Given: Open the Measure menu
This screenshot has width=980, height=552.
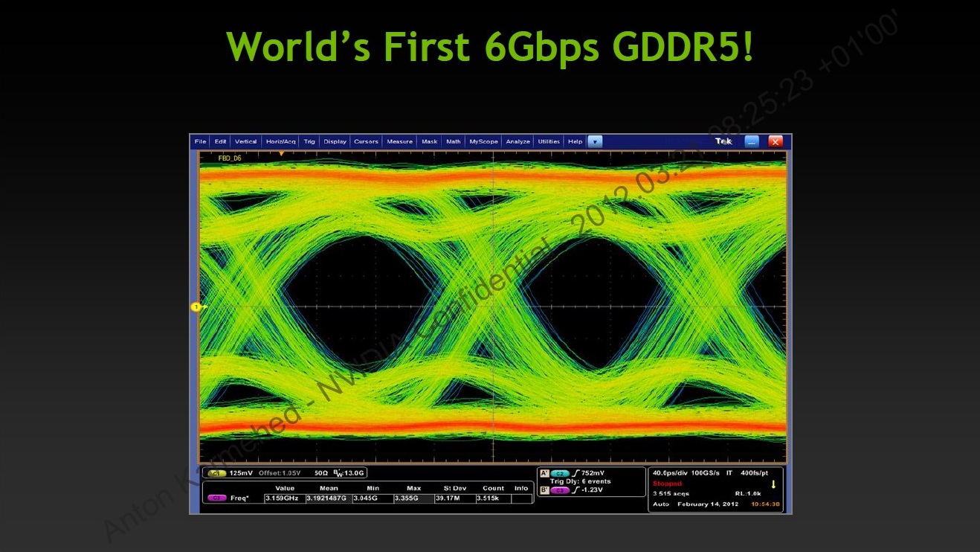Looking at the screenshot, I should [399, 141].
